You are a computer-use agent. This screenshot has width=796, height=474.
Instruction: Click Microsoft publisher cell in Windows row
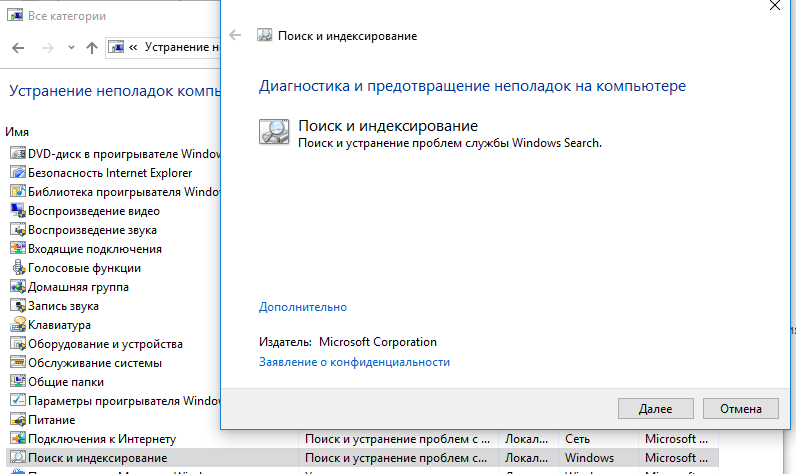click(677, 458)
